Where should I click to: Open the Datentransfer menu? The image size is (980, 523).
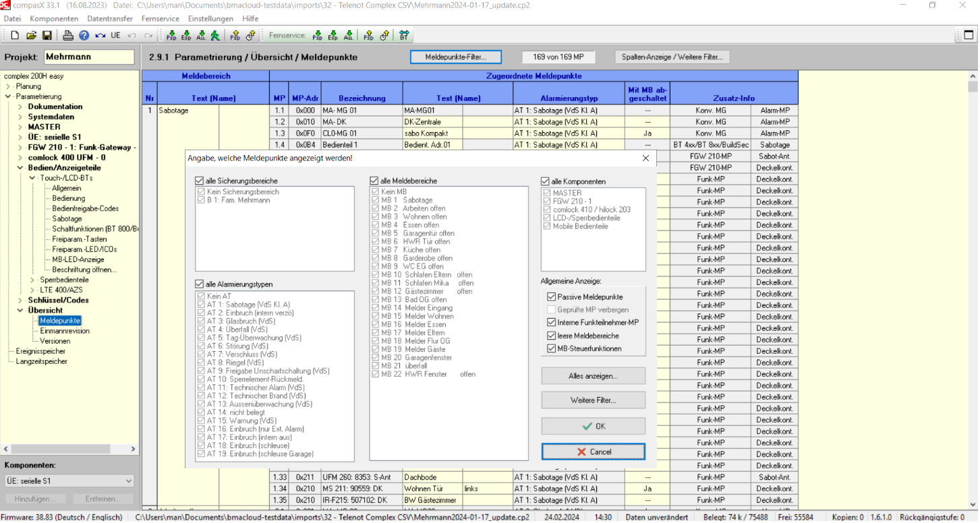(x=110, y=19)
